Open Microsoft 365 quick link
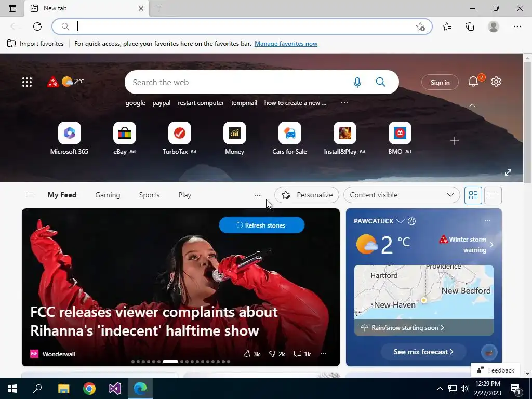The width and height of the screenshot is (532, 399). tap(69, 138)
